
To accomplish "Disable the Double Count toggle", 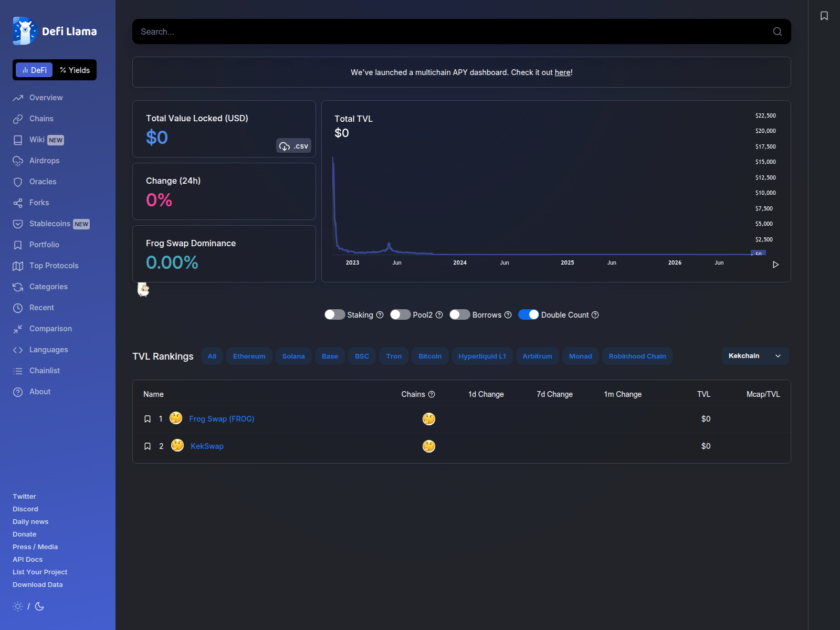I will [529, 314].
